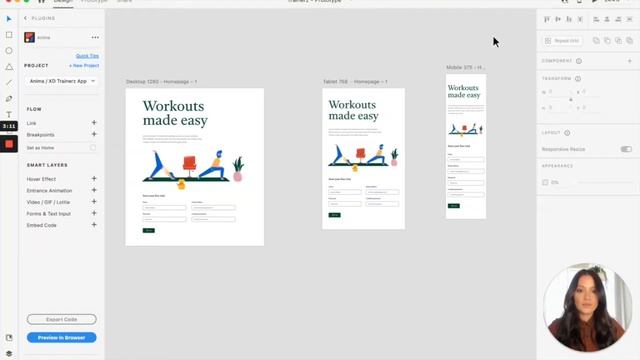Click the Component plus to make component
This screenshot has width=640, height=360.
tap(630, 61)
